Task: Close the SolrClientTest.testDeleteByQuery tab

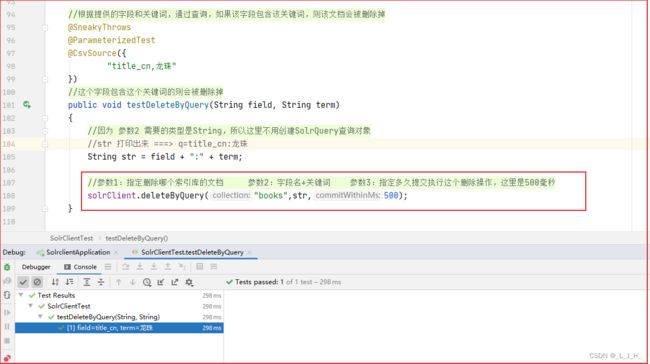Action: [249, 252]
